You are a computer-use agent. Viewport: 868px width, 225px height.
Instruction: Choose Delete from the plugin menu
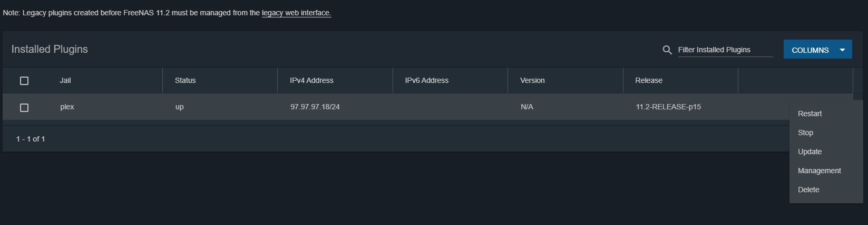coord(808,190)
